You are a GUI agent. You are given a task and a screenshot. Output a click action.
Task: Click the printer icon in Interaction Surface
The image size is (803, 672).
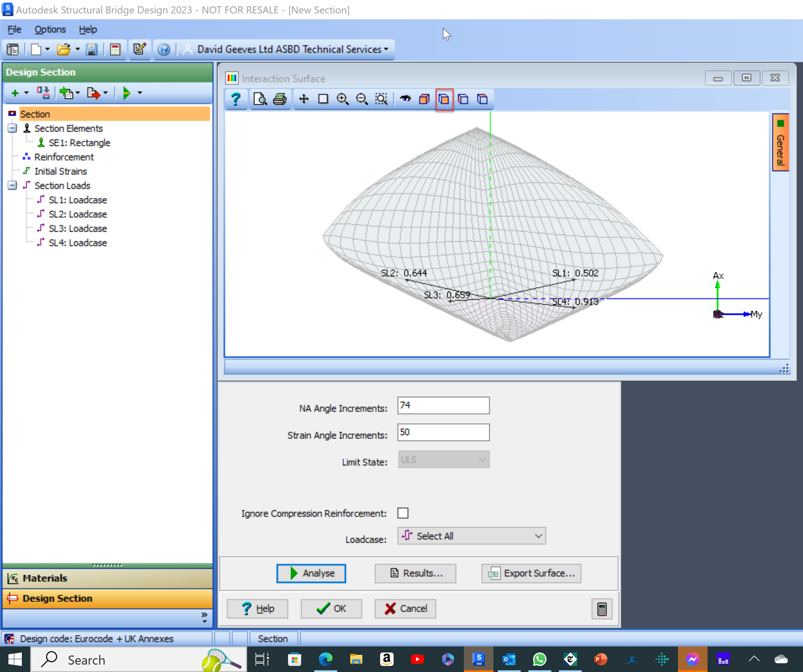tap(280, 99)
